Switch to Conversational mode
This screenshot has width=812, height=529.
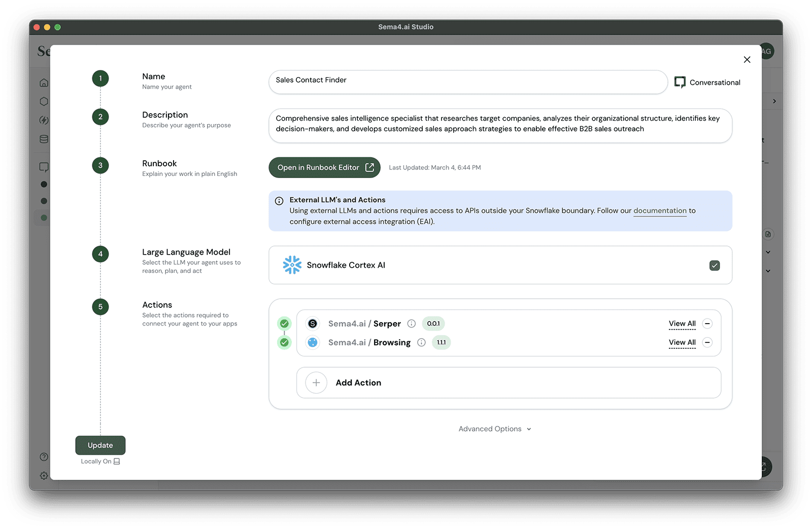[707, 82]
